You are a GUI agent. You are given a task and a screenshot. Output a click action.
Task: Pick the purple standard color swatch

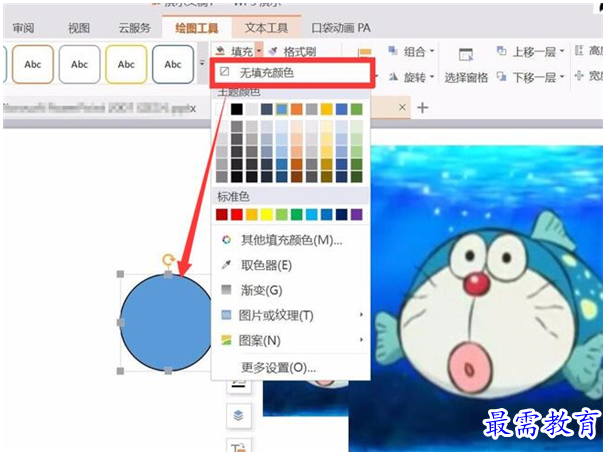(356, 214)
